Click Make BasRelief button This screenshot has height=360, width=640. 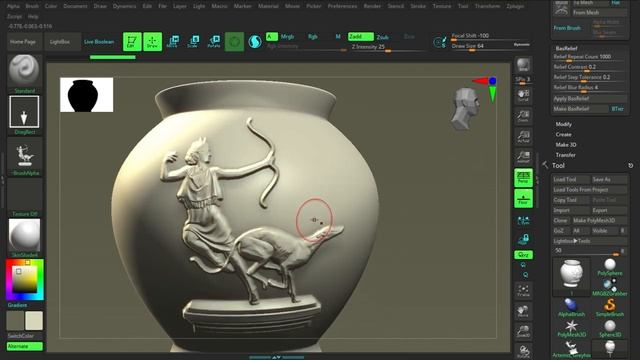580,109
